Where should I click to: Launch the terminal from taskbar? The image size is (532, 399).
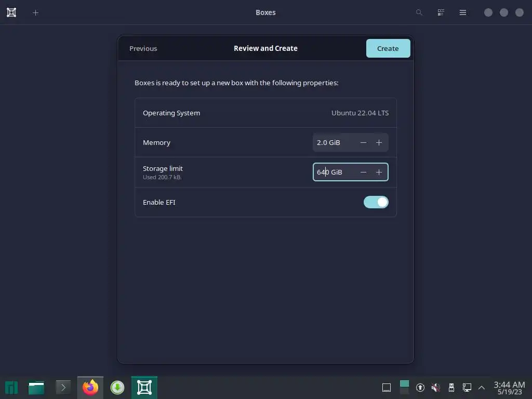[x=63, y=388]
